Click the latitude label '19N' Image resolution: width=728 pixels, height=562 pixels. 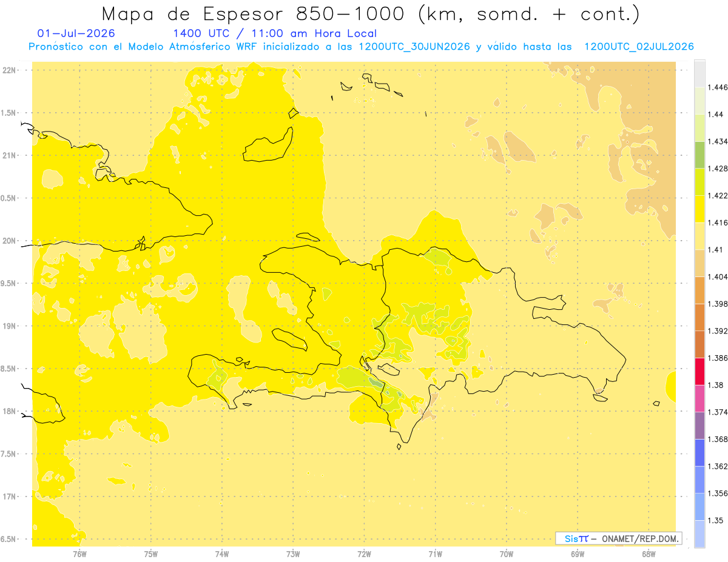(10, 326)
